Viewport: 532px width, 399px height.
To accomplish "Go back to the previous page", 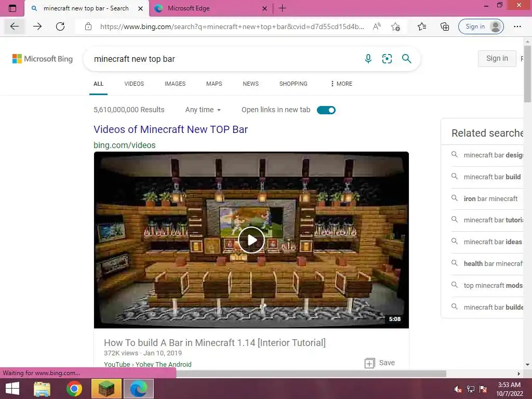I will pos(15,26).
